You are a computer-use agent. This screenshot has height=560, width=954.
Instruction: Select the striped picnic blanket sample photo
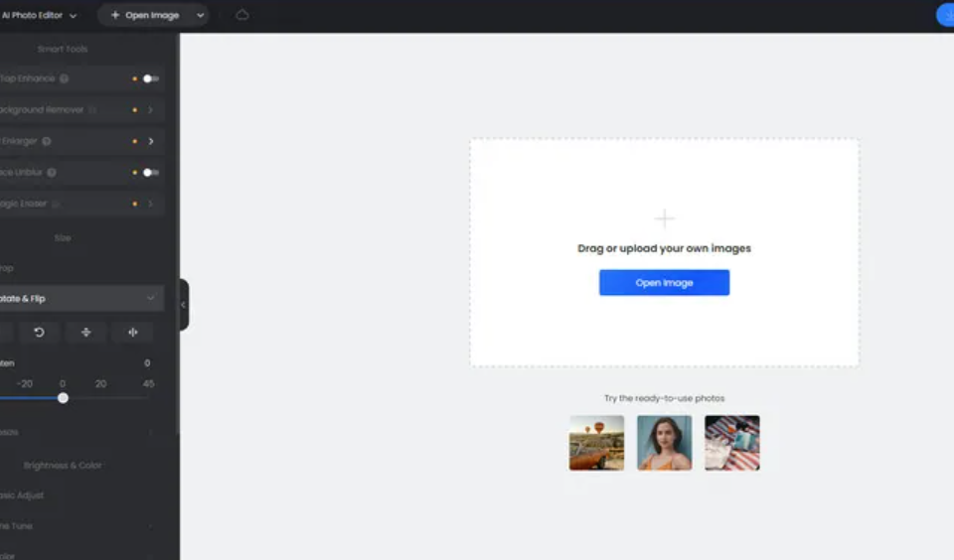[x=732, y=443]
